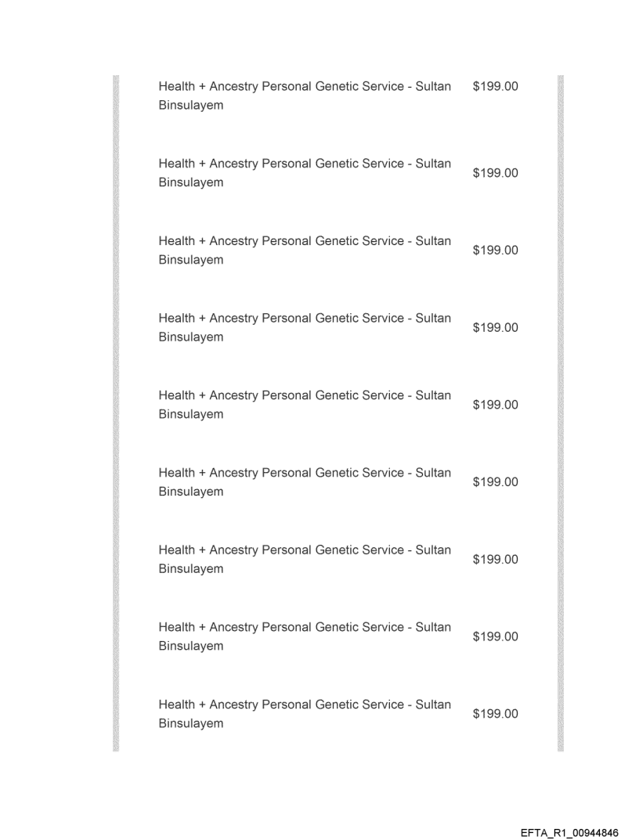639x840 pixels.
Task: Click the fourth Health + Ancestry item description
Action: pyautogui.click(x=305, y=327)
